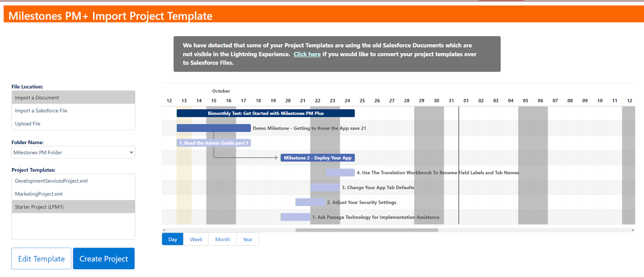Switch Gantt view to Year

(x=248, y=239)
